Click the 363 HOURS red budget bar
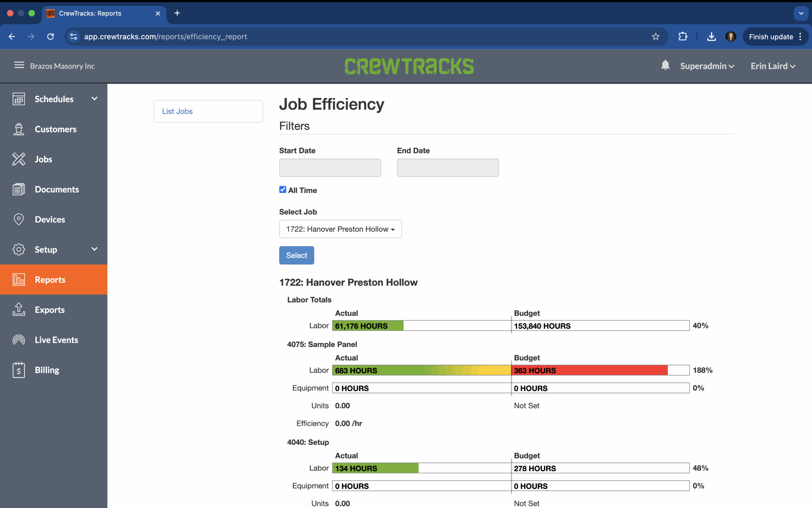Viewport: 812px width, 508px height. pos(590,370)
